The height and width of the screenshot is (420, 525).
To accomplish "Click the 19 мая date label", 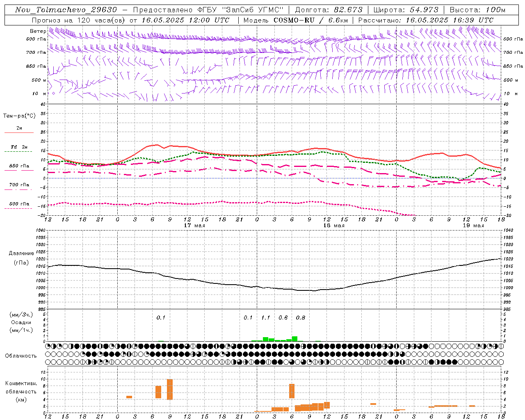I will [473, 226].
